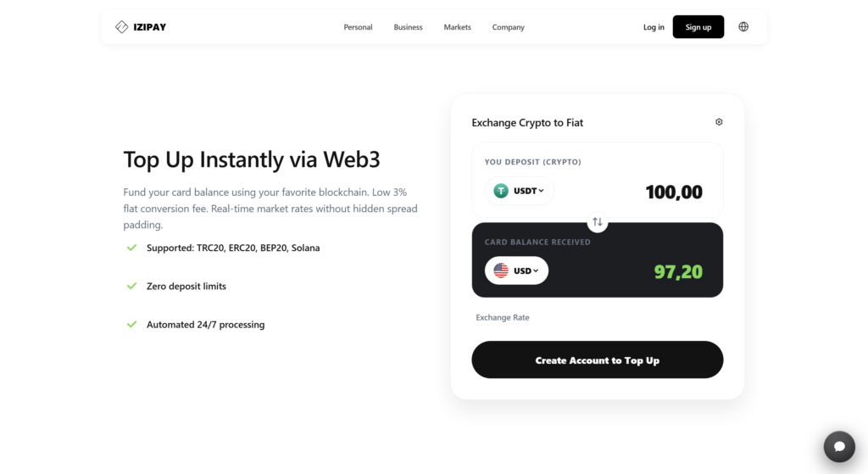
Task: Click the 'Zero deposit limits' text
Action: click(186, 286)
